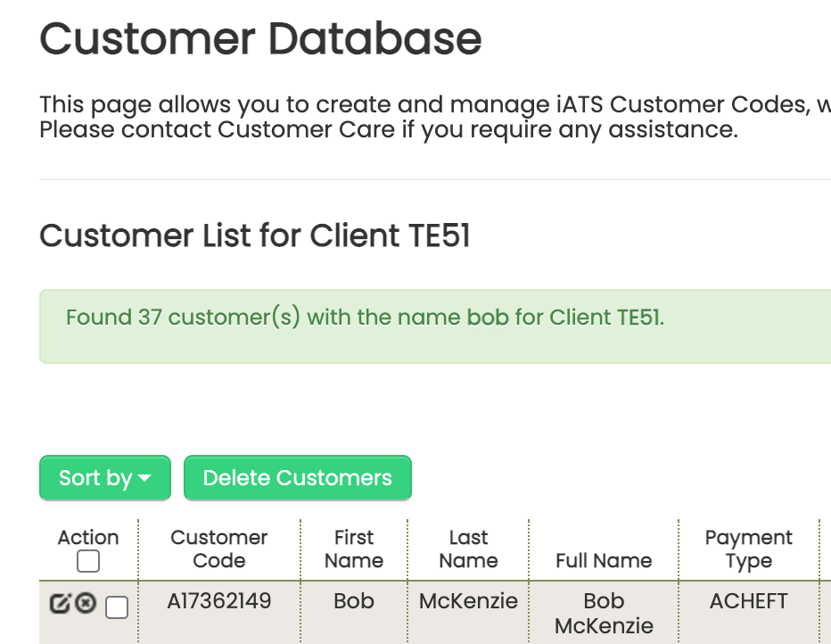Click the Customer Database page title
The image size is (831, 644).
[x=260, y=38]
